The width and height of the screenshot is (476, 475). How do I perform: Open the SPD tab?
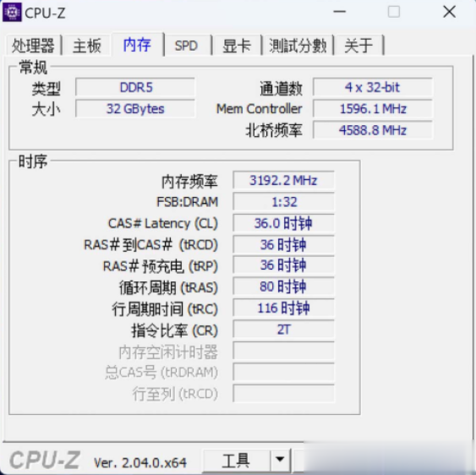[186, 46]
